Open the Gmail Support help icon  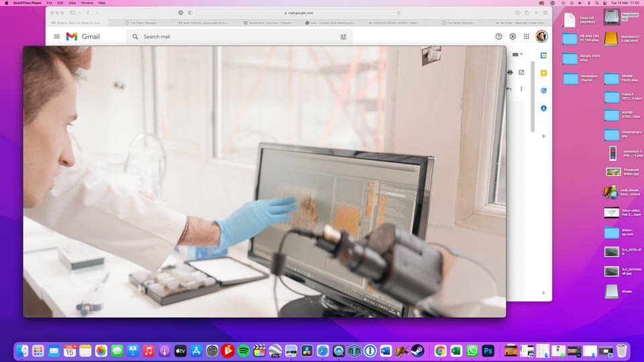[x=498, y=36]
